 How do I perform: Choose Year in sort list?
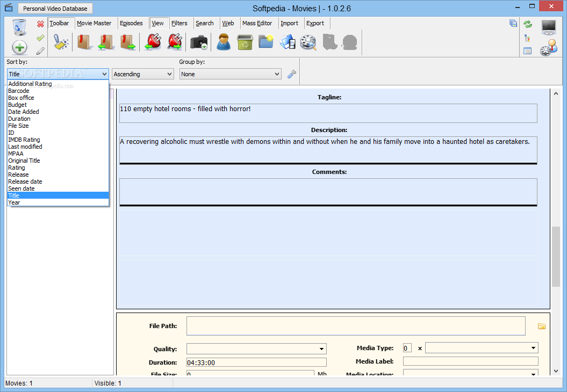pyautogui.click(x=58, y=202)
